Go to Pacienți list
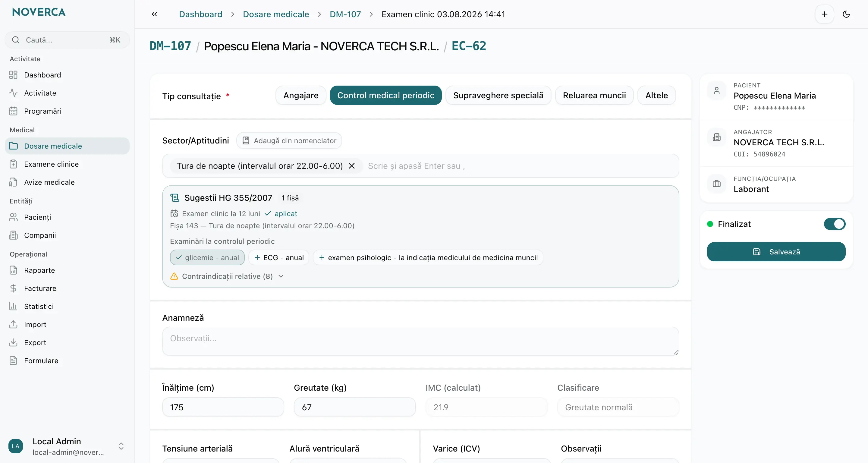Viewport: 868px width, 463px height. (67, 217)
